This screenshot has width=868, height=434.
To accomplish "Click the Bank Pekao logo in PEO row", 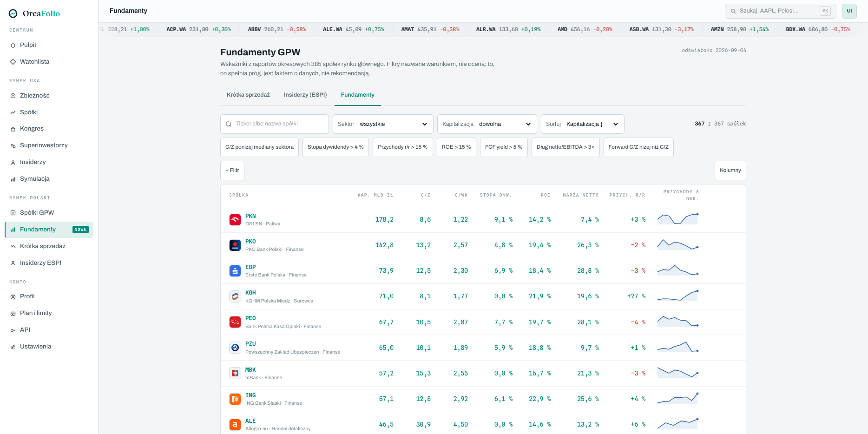I will pyautogui.click(x=235, y=322).
